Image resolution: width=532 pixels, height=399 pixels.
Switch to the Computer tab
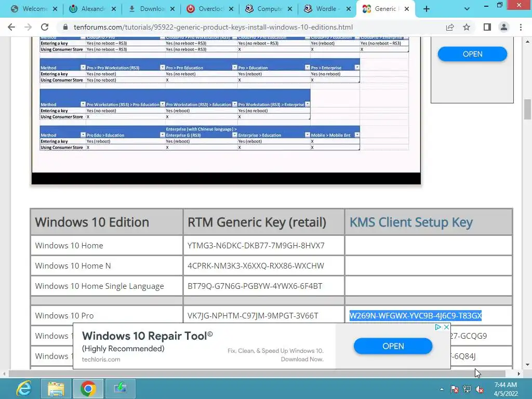tap(264, 9)
